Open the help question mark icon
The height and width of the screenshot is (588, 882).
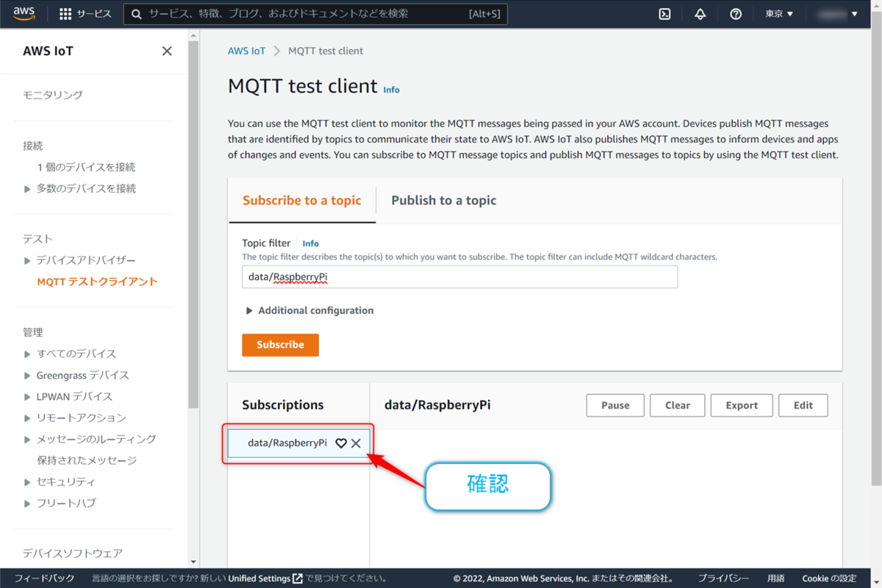[x=736, y=14]
